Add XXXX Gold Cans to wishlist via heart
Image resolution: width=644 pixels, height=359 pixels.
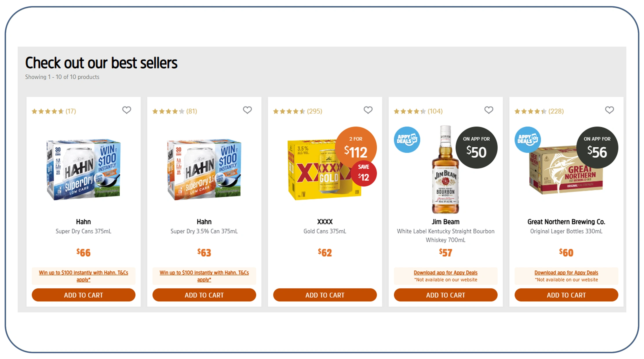tap(368, 110)
